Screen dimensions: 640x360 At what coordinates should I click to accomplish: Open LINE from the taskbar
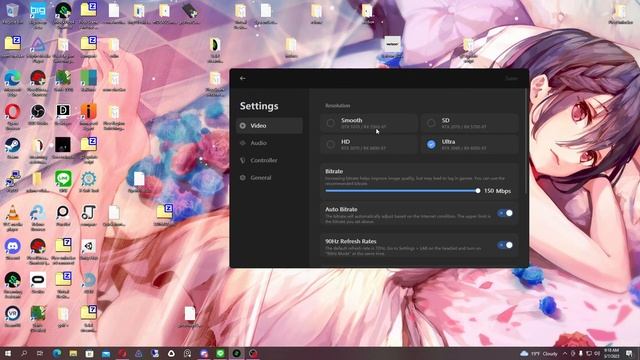tap(220, 353)
